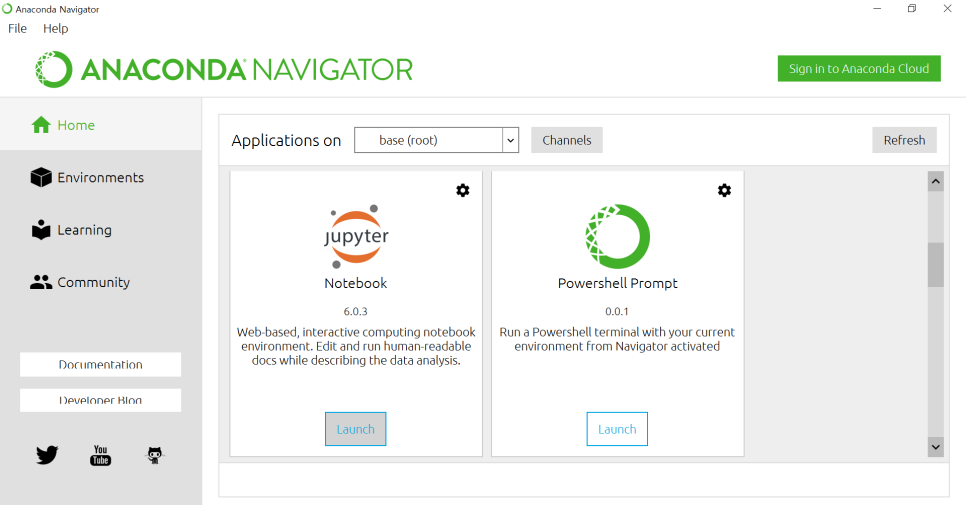
Task: Open the YouTube icon link
Action: (x=100, y=455)
